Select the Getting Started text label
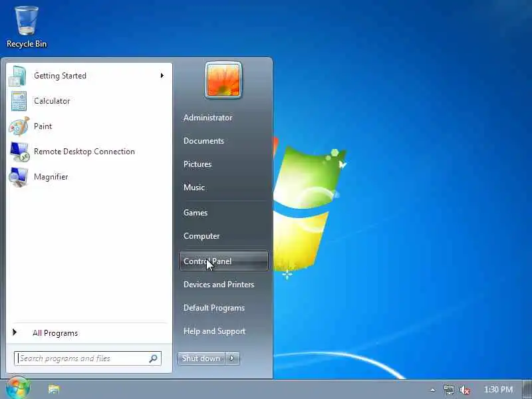 pos(60,76)
